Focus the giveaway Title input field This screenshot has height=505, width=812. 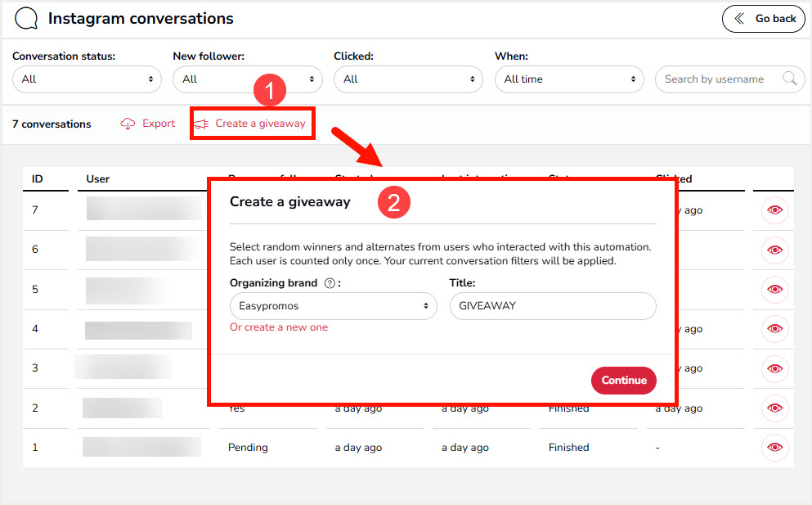(x=553, y=306)
